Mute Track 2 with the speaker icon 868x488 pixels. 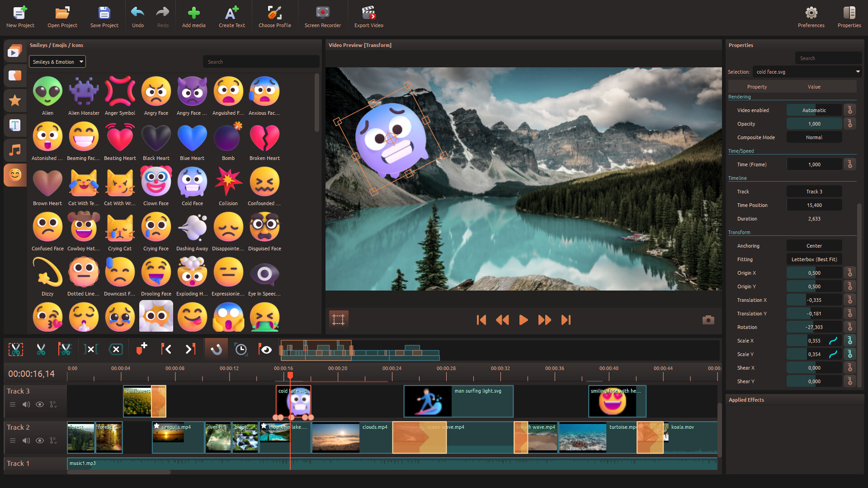[x=26, y=441]
